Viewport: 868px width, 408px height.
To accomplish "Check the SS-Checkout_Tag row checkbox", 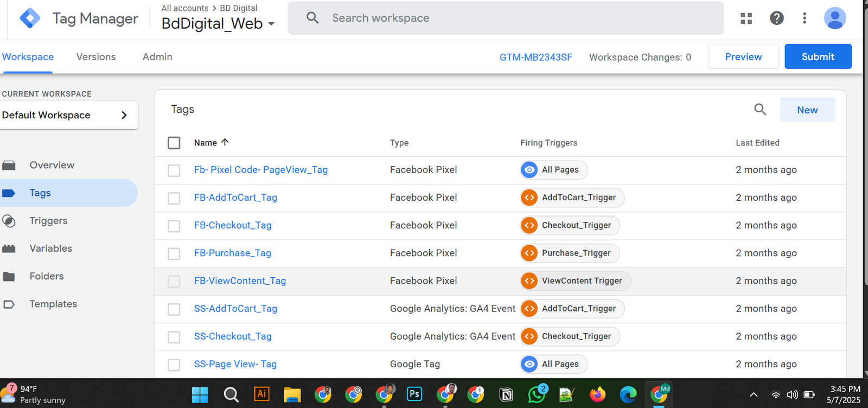I will click(174, 337).
